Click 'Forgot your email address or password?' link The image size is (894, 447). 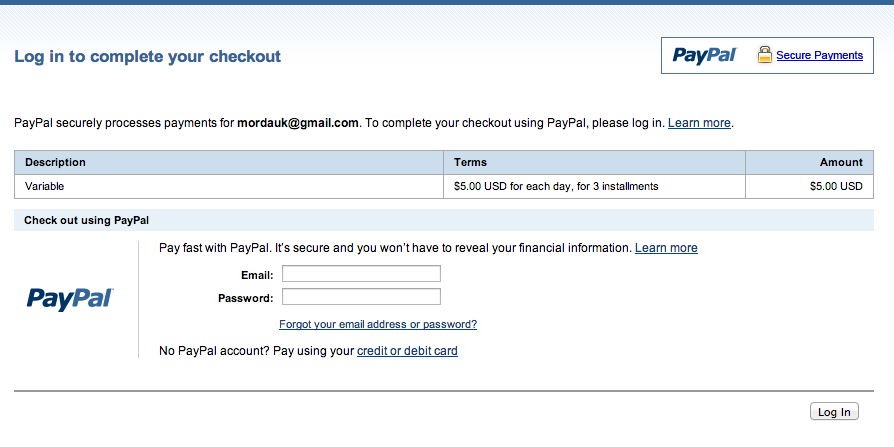tap(378, 324)
